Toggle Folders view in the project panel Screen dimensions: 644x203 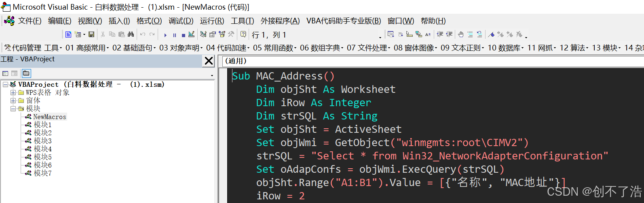click(x=26, y=73)
